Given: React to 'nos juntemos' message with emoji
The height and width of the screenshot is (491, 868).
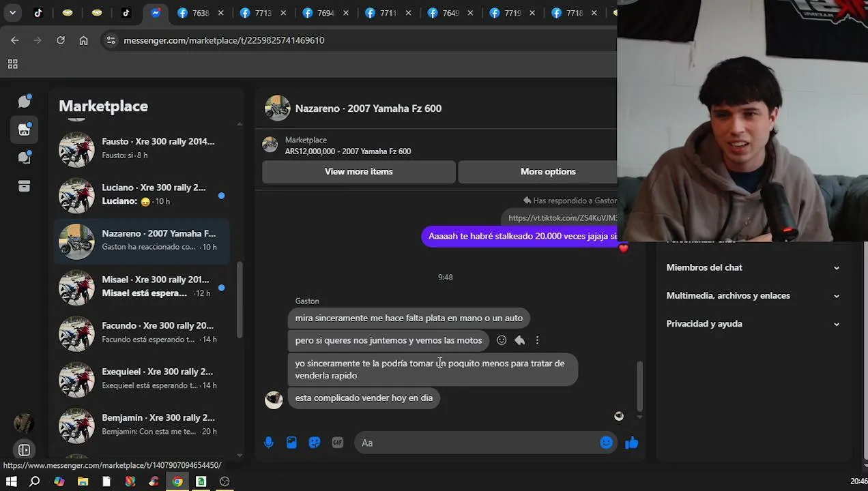Looking at the screenshot, I should point(502,340).
